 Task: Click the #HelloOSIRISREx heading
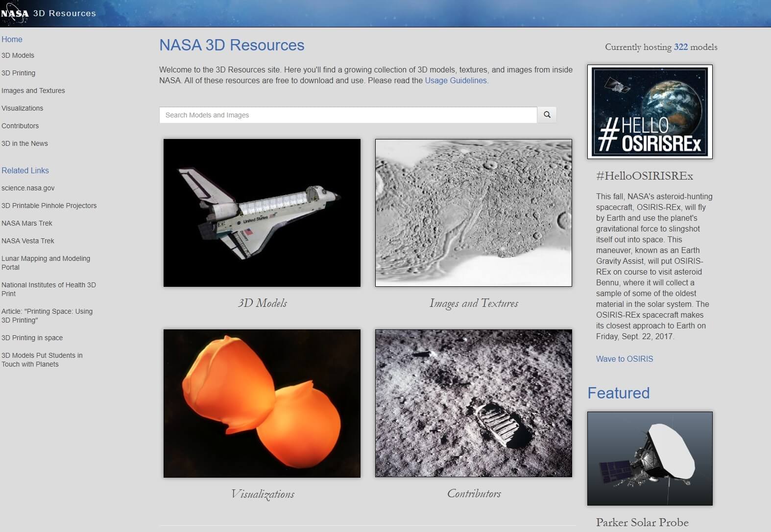click(x=645, y=176)
